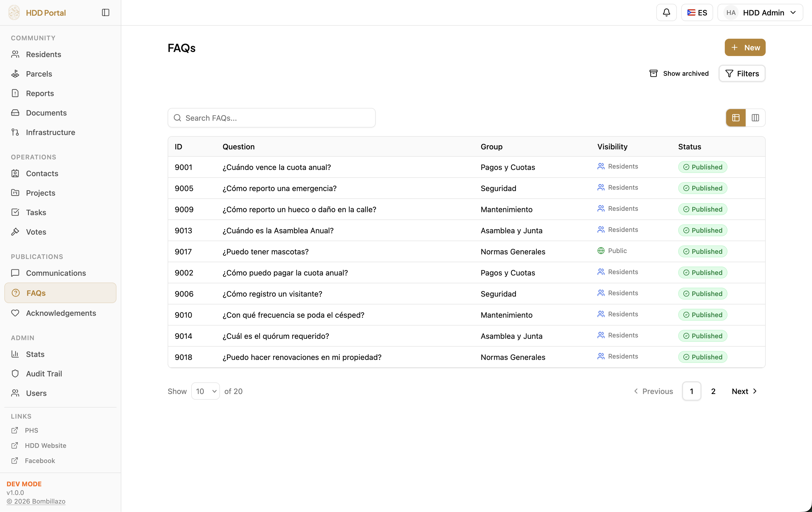The image size is (812, 512).
Task: Click the Contacts sidebar icon
Action: [15, 173]
